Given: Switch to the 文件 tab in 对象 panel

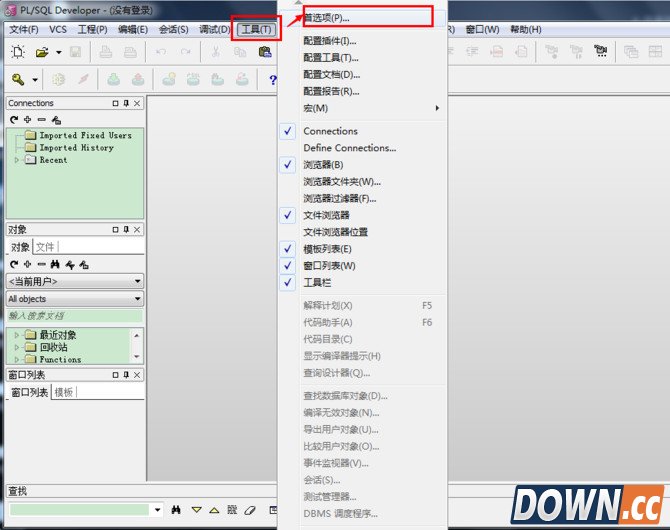Looking at the screenshot, I should coord(45,247).
